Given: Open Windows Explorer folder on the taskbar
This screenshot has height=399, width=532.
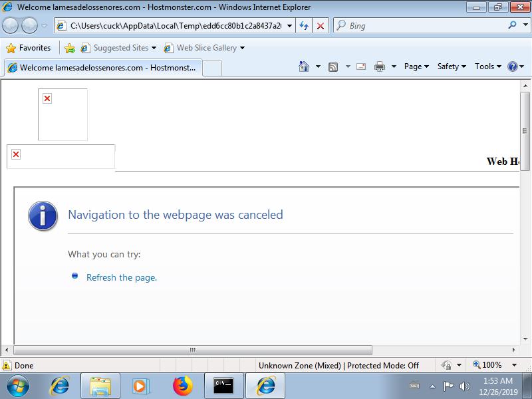Looking at the screenshot, I should point(100,386).
